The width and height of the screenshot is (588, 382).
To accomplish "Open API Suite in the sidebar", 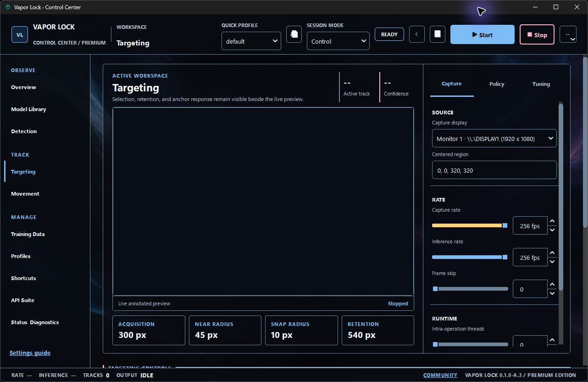I will pyautogui.click(x=22, y=300).
